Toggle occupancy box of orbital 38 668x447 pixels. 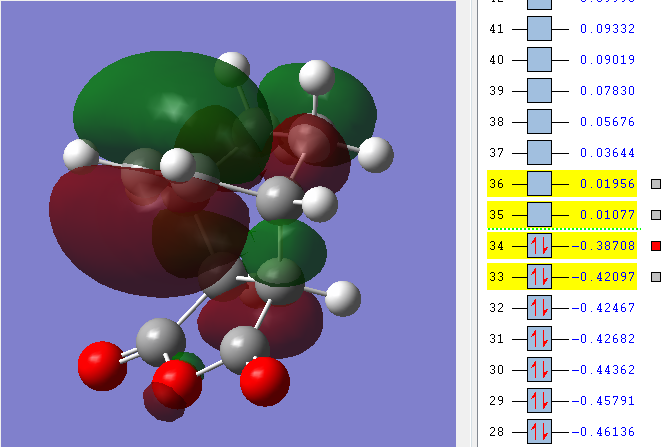539,122
